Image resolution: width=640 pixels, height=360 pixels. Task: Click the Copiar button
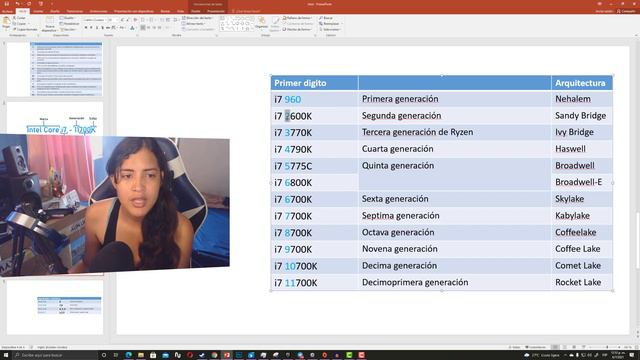click(x=19, y=24)
